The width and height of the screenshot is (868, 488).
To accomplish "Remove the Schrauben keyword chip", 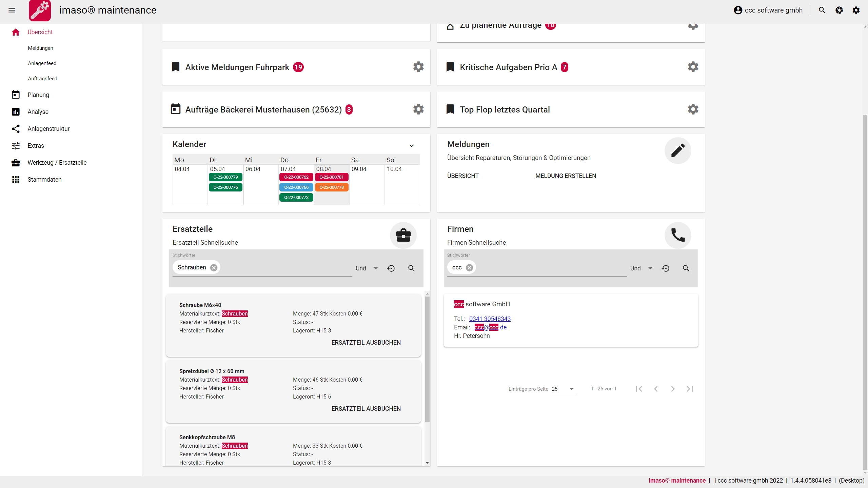I will pos(214,268).
